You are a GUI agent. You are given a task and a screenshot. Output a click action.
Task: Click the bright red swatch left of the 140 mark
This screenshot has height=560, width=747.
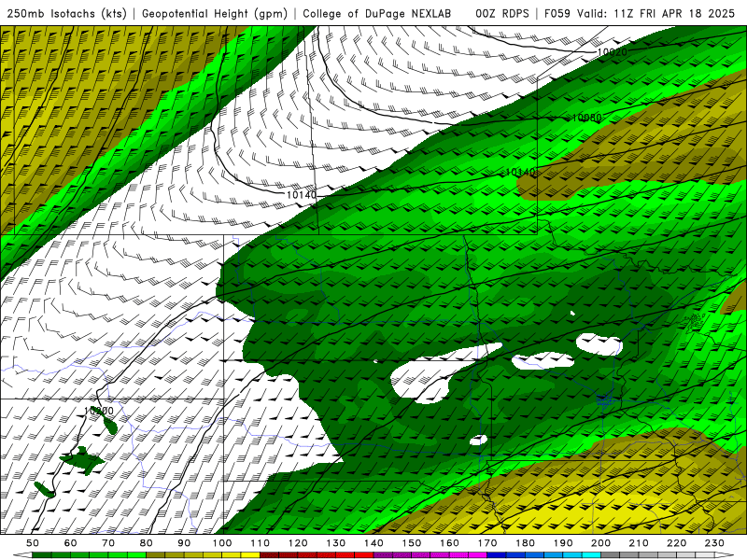click(364, 555)
